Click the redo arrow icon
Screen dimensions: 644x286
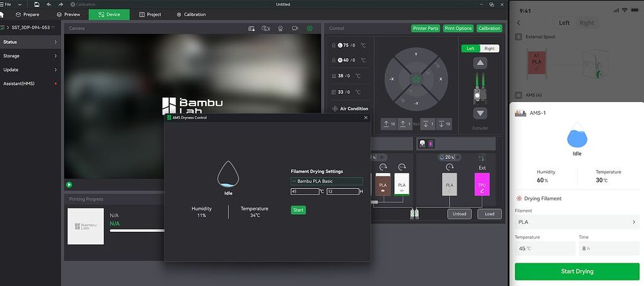(x=61, y=4)
